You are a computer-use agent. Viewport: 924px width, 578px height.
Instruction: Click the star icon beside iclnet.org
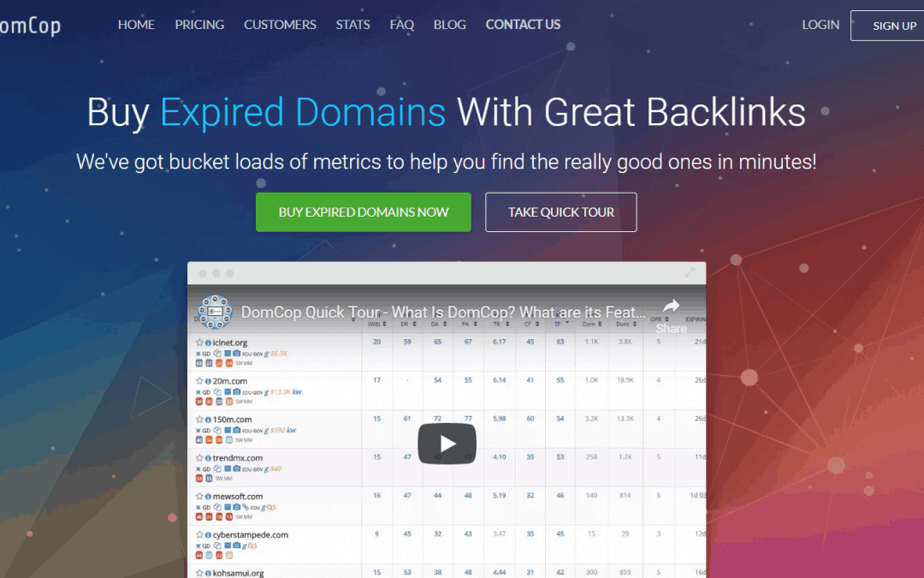pyautogui.click(x=199, y=342)
